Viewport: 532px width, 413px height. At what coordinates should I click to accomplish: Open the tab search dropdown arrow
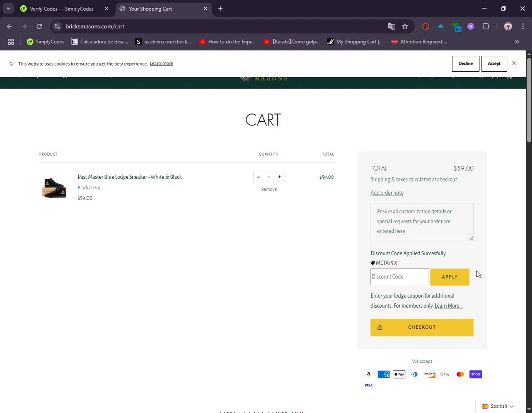click(x=9, y=9)
